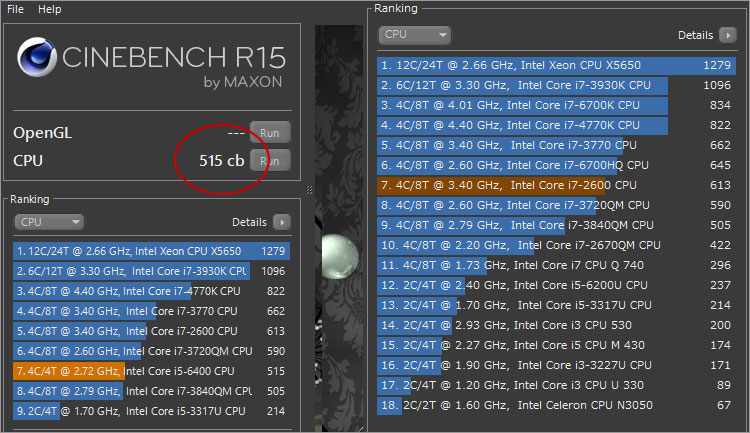Select right ranking row 2 i7-3930K

pyautogui.click(x=556, y=85)
